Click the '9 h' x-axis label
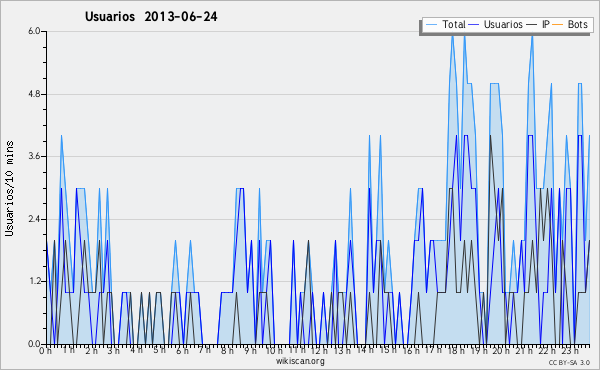The image size is (600, 370). pyautogui.click(x=251, y=350)
